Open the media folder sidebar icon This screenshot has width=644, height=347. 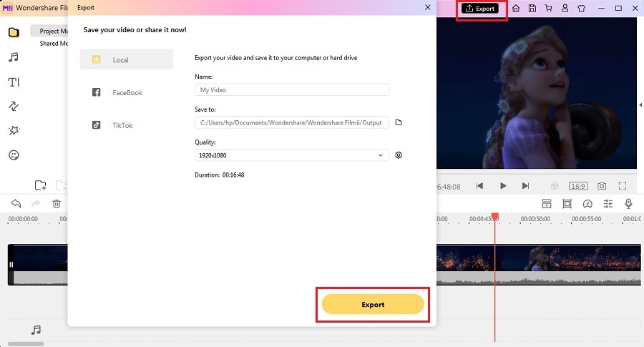[x=14, y=32]
